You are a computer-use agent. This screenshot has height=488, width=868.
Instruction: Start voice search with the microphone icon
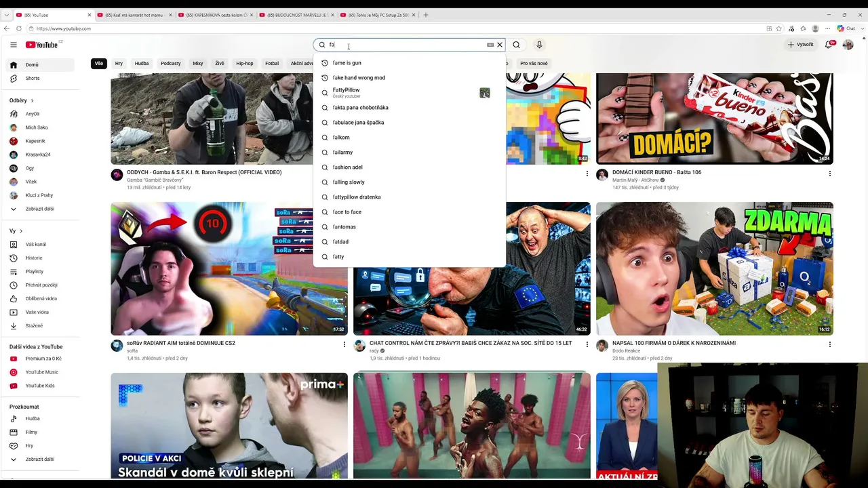[539, 45]
